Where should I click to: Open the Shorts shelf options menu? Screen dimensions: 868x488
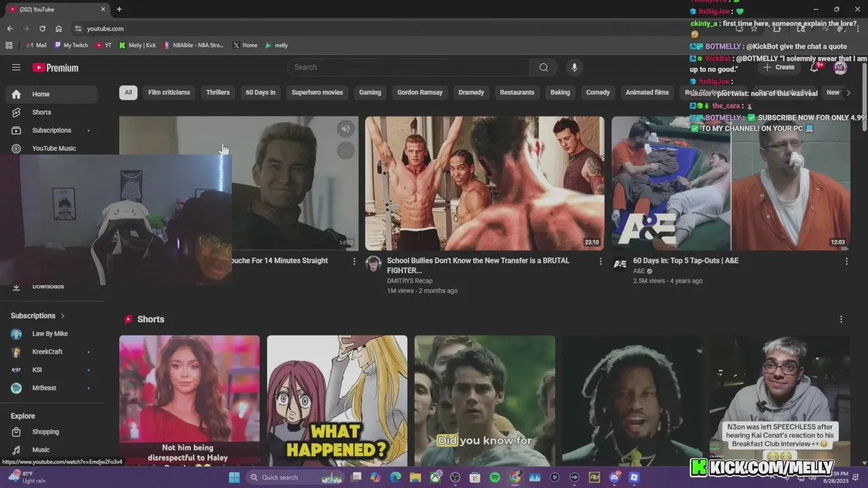point(842,319)
